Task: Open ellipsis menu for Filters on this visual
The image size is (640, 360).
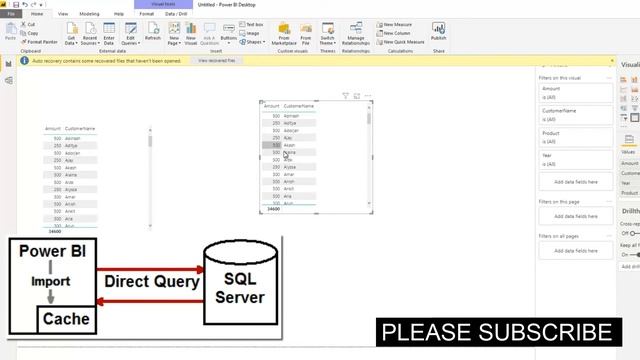Action: 609,78
